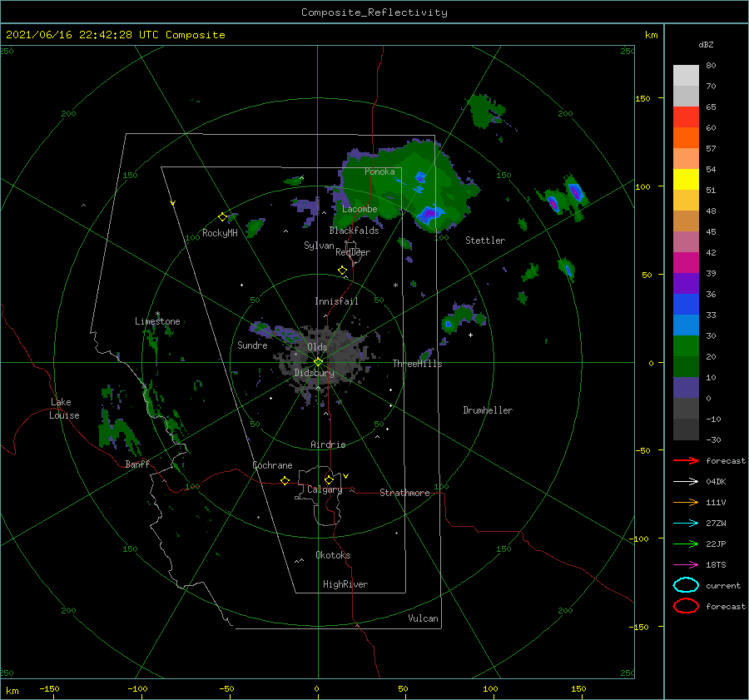
Task: Click the Airdrie city label
Action: click(328, 444)
